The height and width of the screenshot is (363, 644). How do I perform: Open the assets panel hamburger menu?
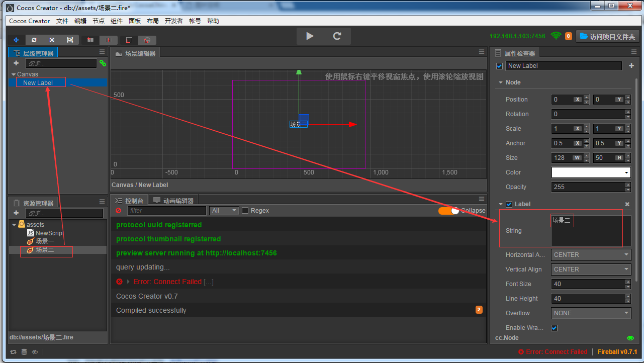pos(102,203)
